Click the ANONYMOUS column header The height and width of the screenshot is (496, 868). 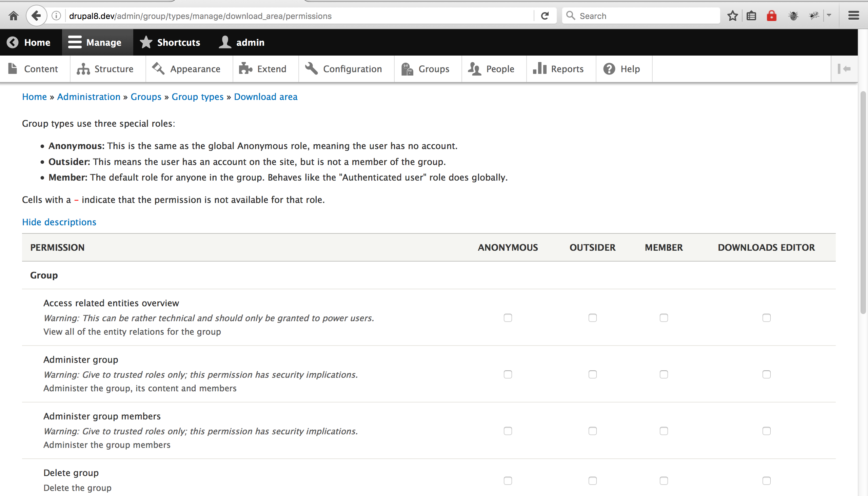(508, 247)
